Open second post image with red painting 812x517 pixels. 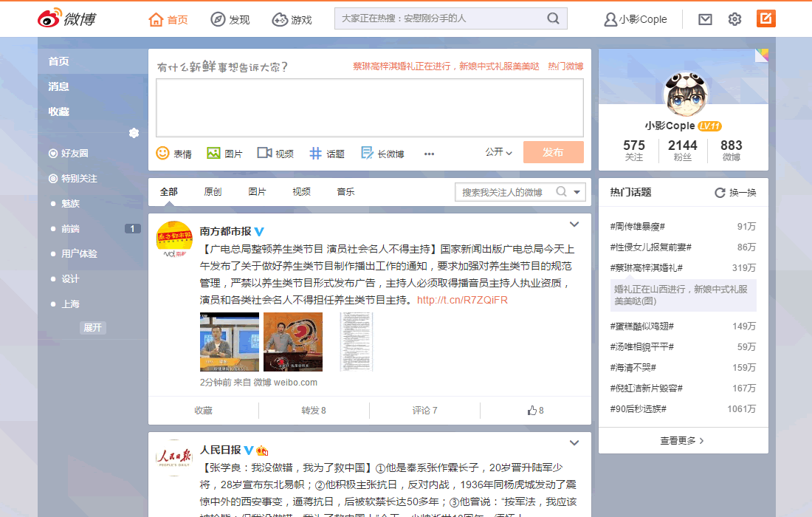tap(293, 342)
